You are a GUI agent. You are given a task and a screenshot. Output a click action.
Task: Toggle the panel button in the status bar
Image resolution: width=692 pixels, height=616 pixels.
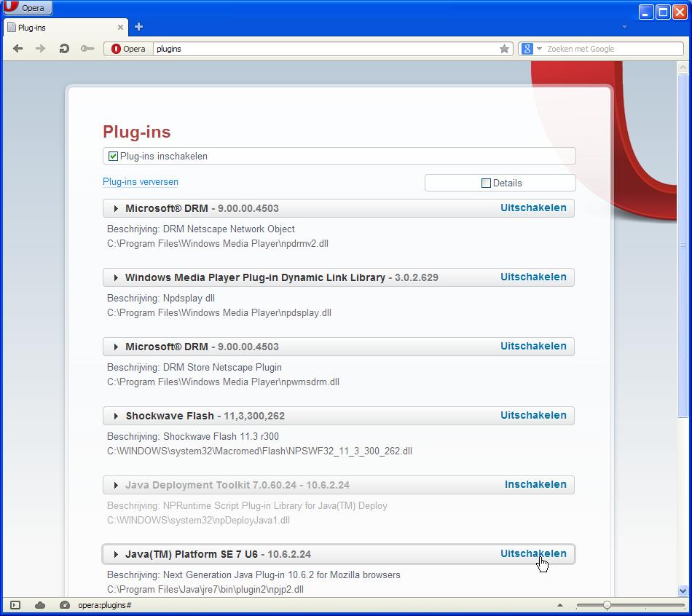[x=15, y=605]
